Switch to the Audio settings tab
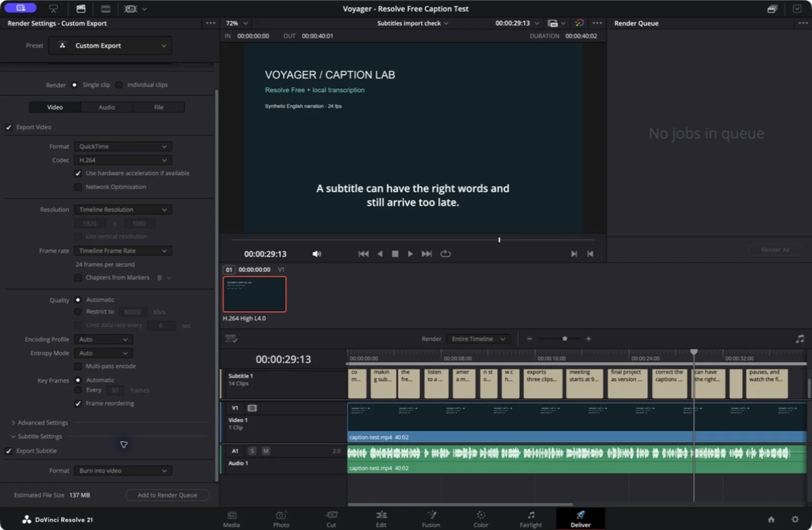 point(107,107)
